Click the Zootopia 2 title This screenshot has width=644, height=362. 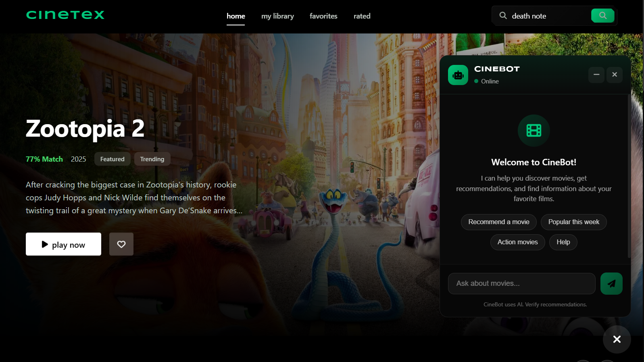pos(85,129)
